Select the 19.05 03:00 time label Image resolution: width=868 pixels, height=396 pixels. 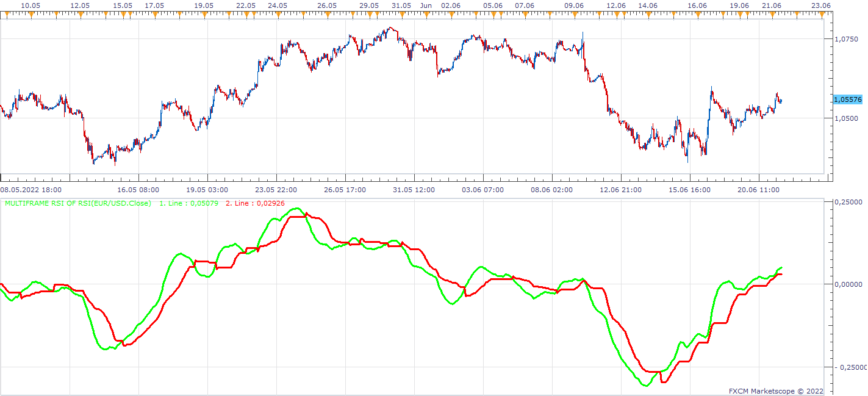[207, 190]
